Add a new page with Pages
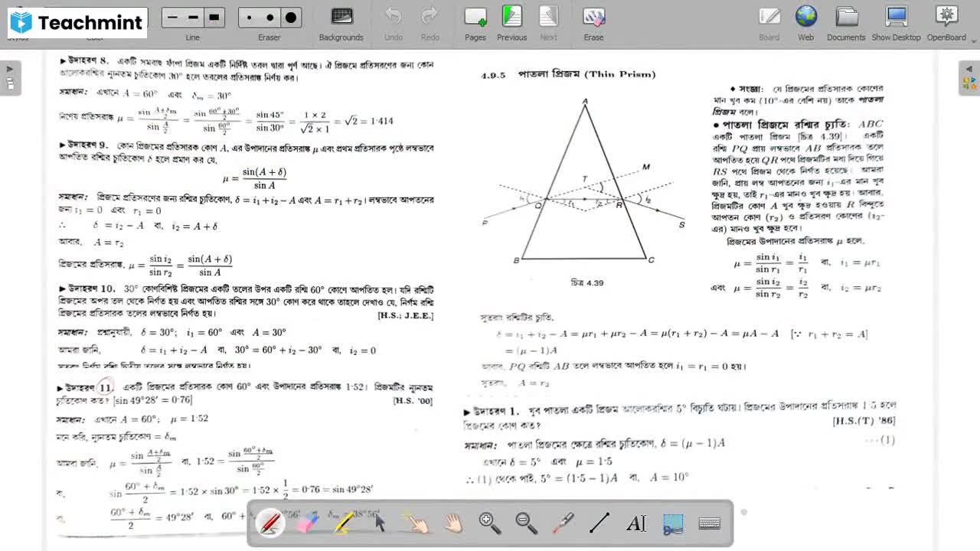Image resolution: width=980 pixels, height=551 pixels. pos(475,23)
